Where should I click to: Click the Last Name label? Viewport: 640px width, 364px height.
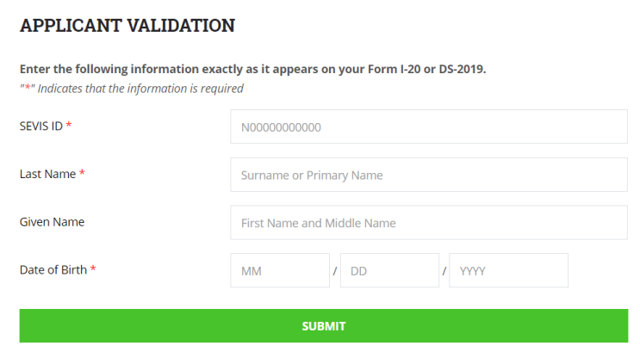[x=47, y=174]
